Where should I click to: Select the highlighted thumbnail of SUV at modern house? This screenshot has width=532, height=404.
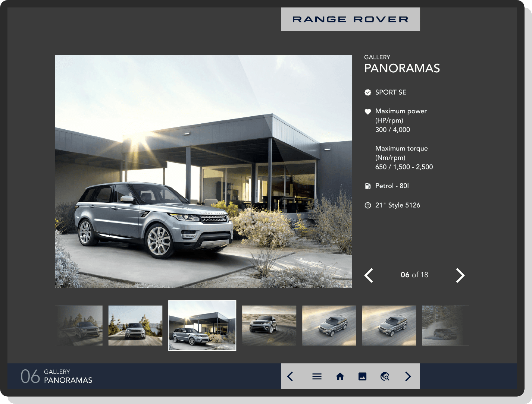[202, 325]
